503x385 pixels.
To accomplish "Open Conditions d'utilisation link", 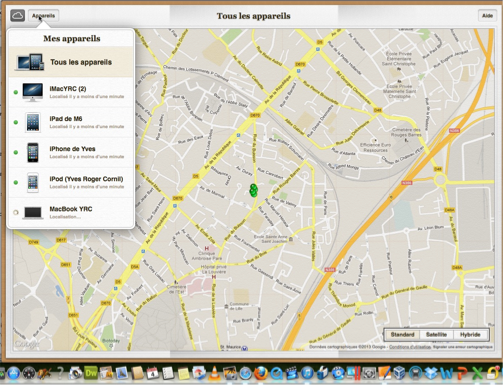I will click(410, 347).
